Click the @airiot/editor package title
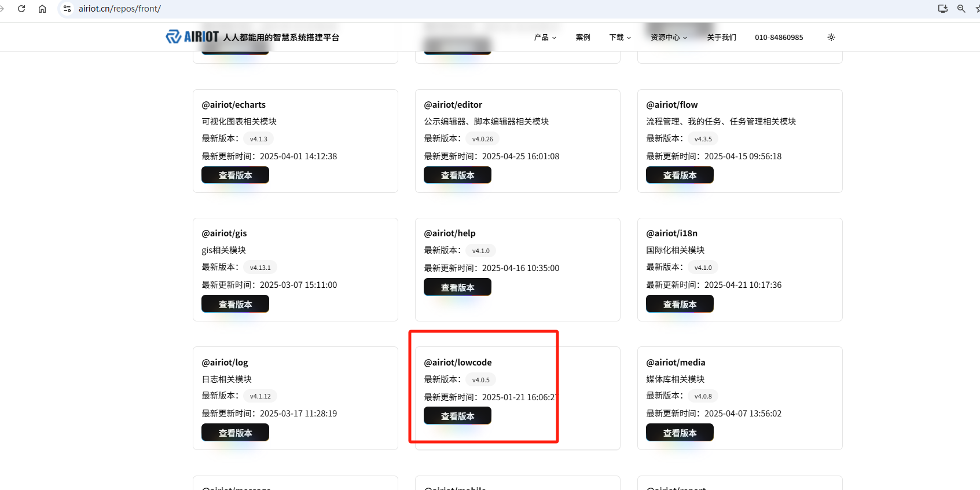980x490 pixels. tap(453, 105)
